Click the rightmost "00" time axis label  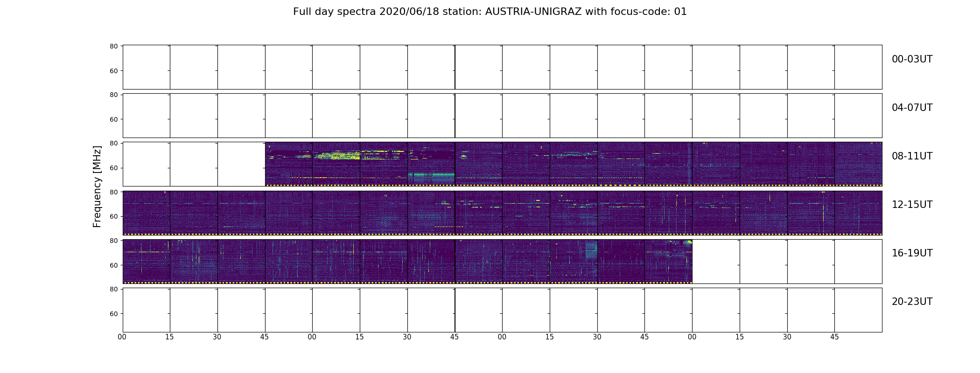[692, 337]
